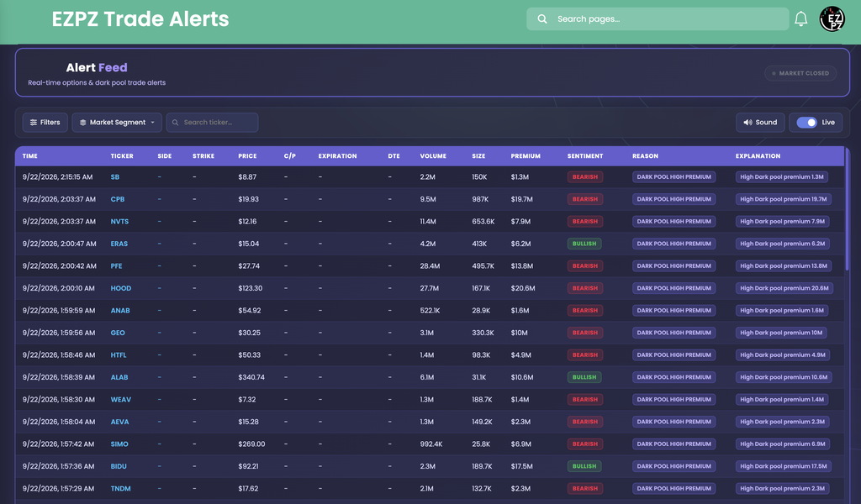
Task: Click the BULLISH badge on ERAS row
Action: [x=584, y=244]
